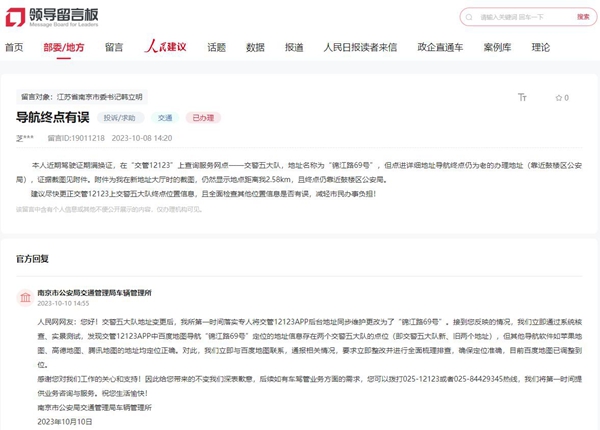Image resolution: width=600 pixels, height=430 pixels.
Task: Open the 话题 tab
Action: click(x=217, y=47)
